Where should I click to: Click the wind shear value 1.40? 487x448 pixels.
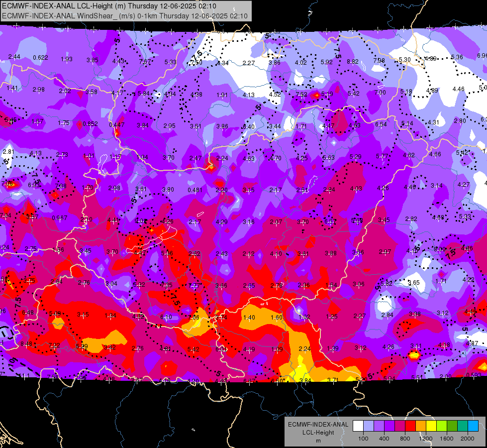(249, 318)
